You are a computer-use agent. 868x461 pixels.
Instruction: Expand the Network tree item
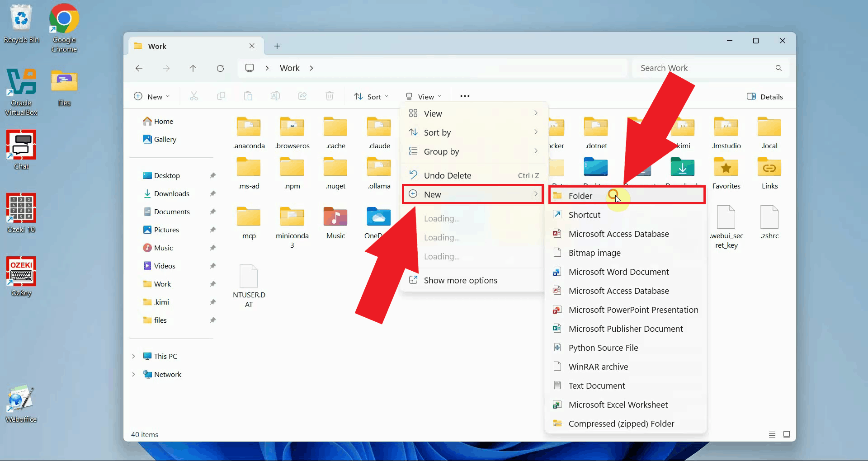(133, 374)
